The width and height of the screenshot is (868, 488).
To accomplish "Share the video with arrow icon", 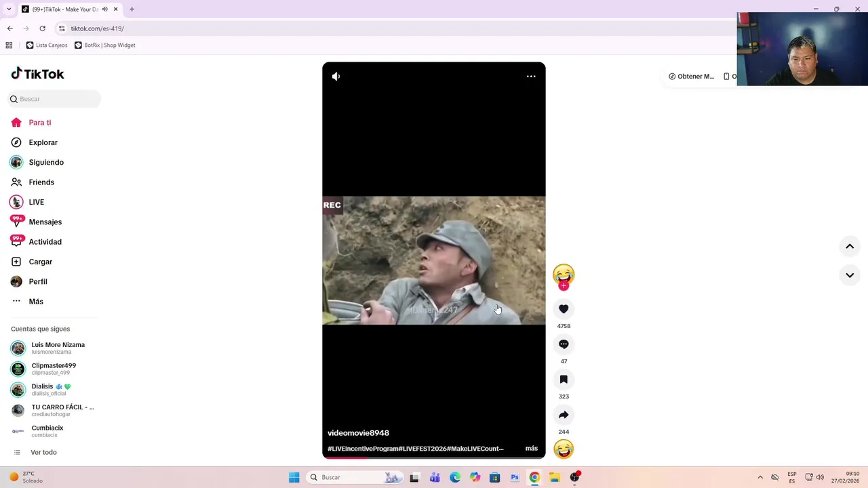I will point(564,415).
